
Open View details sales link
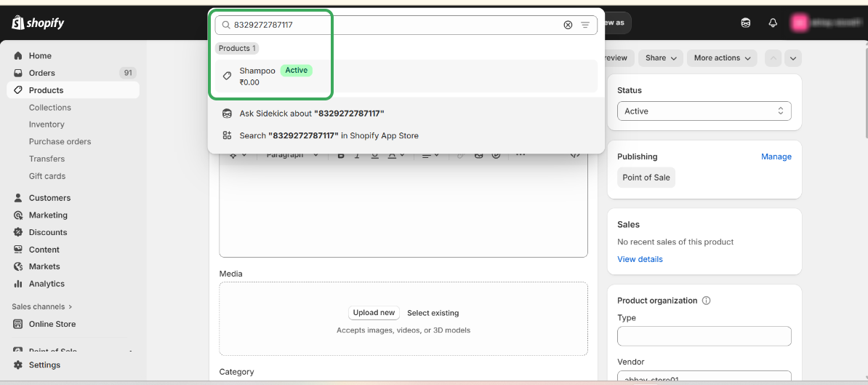coord(640,259)
